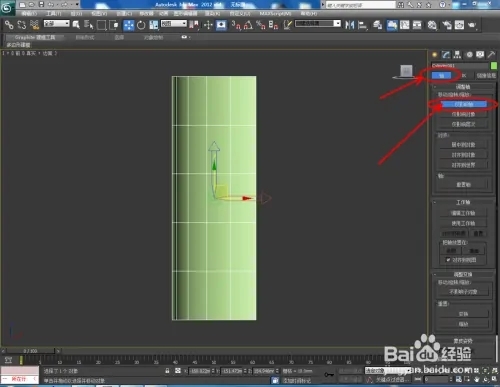This screenshot has height=387, width=500.
Task: Click the Use Pivot Point Center icon
Action: pyautogui.click(x=194, y=25)
